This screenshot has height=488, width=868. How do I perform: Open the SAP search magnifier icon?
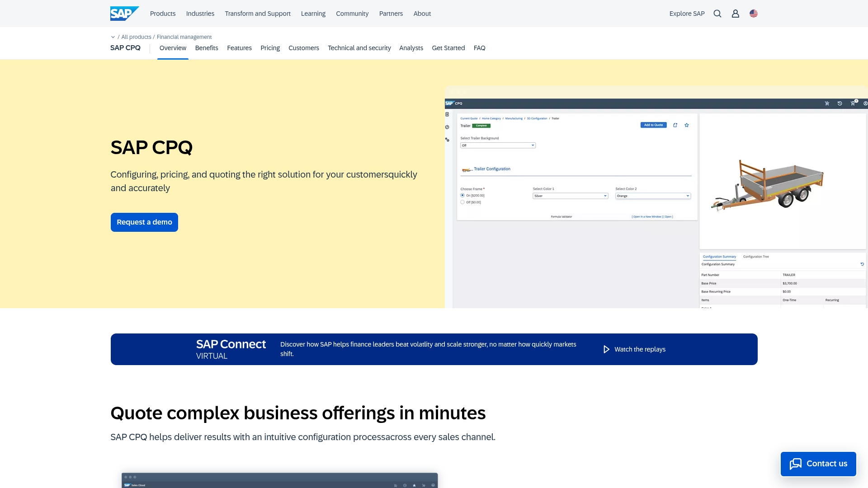(x=717, y=14)
